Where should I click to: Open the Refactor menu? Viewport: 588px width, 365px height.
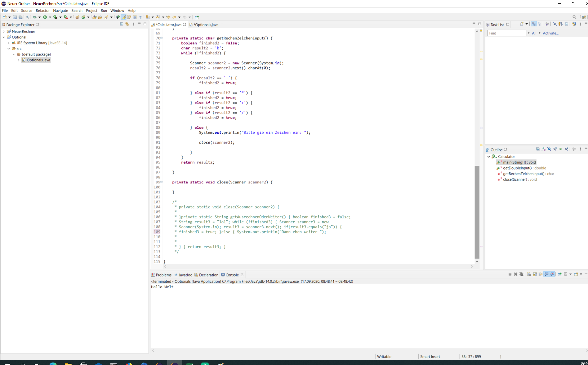pos(42,11)
